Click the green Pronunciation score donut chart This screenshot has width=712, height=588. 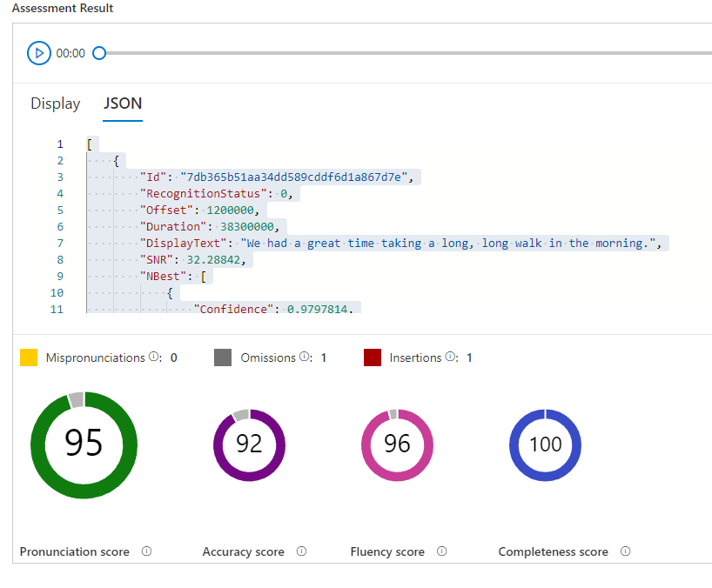84,445
